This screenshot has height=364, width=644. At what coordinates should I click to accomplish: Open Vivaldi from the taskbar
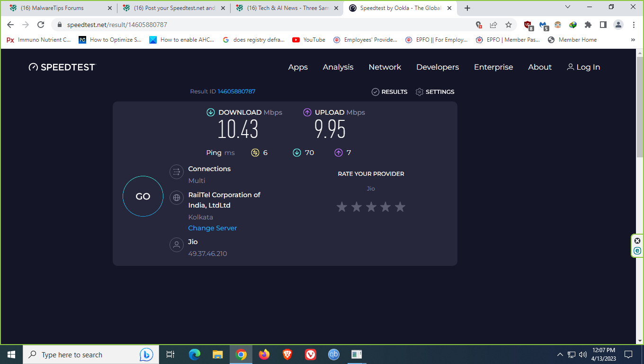[311, 355]
